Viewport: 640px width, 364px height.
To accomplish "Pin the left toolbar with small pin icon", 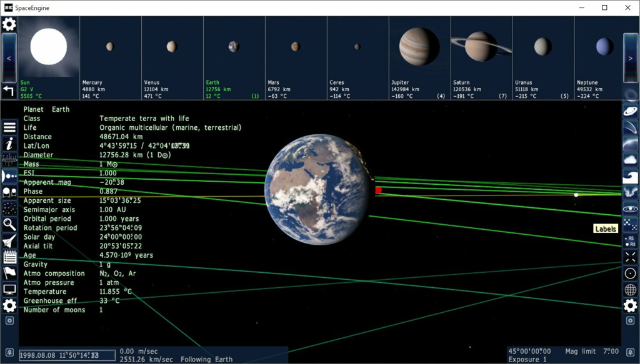I will tap(9, 321).
